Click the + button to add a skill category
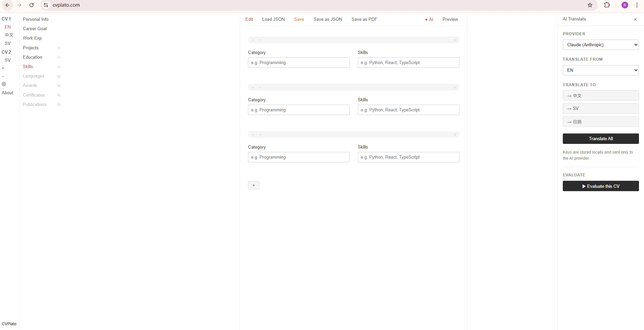 coord(253,185)
